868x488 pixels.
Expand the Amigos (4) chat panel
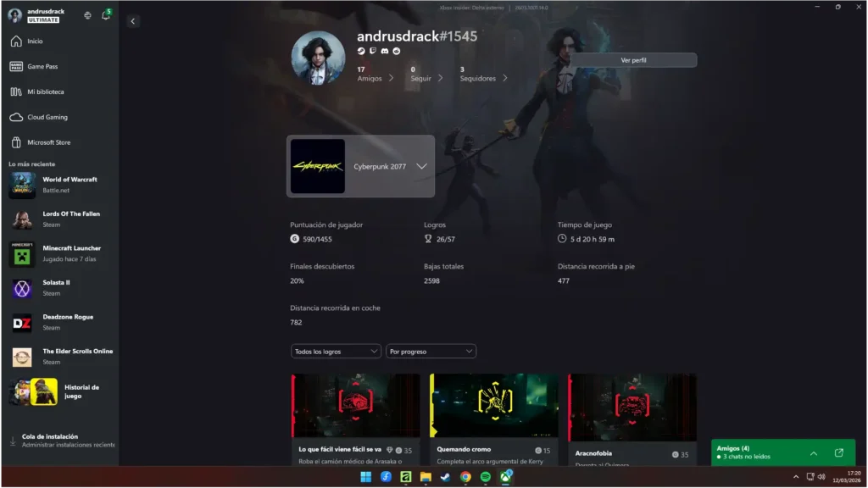813,453
